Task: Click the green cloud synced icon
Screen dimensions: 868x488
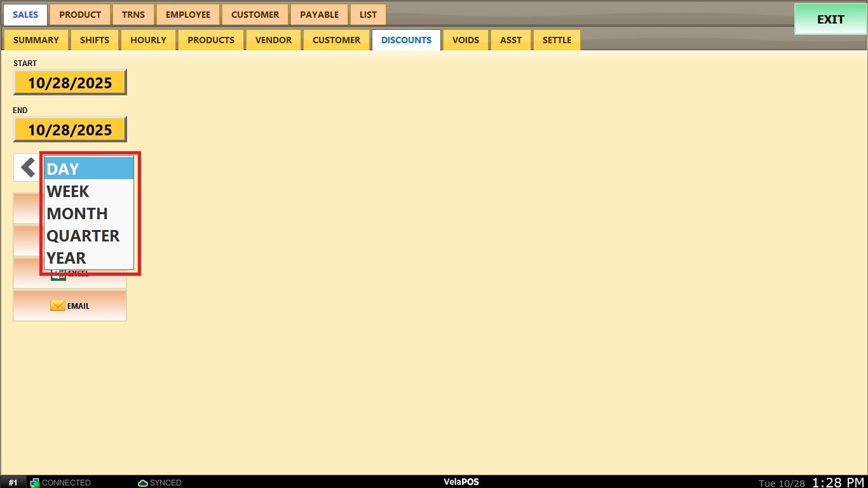Action: tap(143, 483)
